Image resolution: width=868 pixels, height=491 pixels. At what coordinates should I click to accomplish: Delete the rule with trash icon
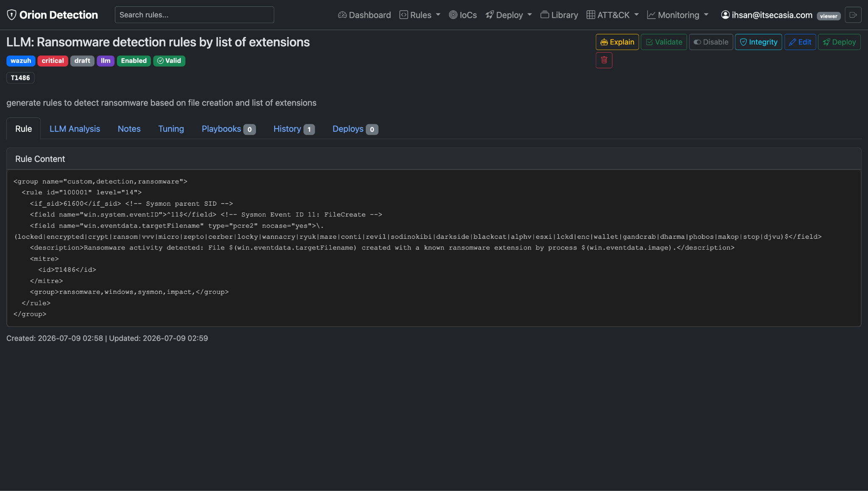coord(604,60)
